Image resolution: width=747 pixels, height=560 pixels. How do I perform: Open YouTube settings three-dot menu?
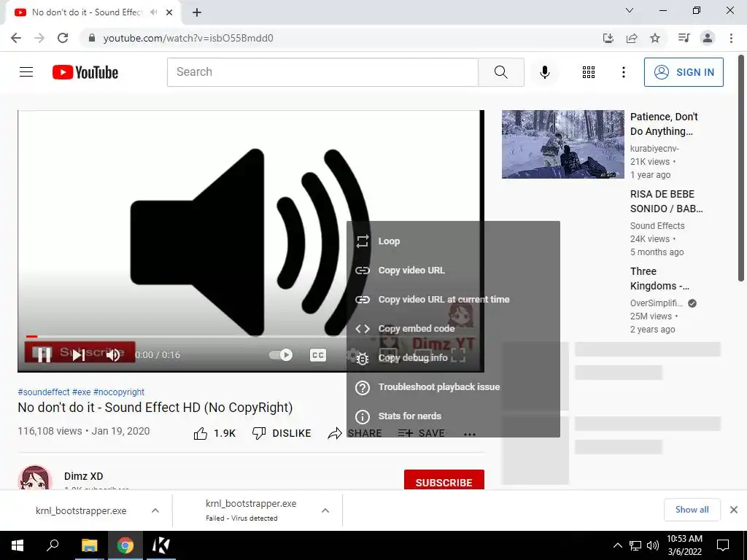click(x=623, y=72)
